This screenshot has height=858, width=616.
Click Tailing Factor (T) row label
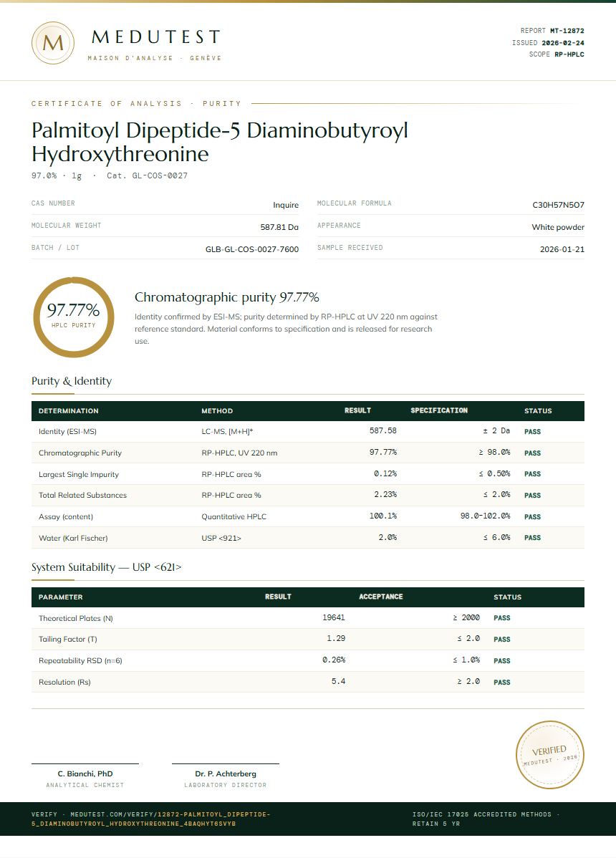(67, 639)
